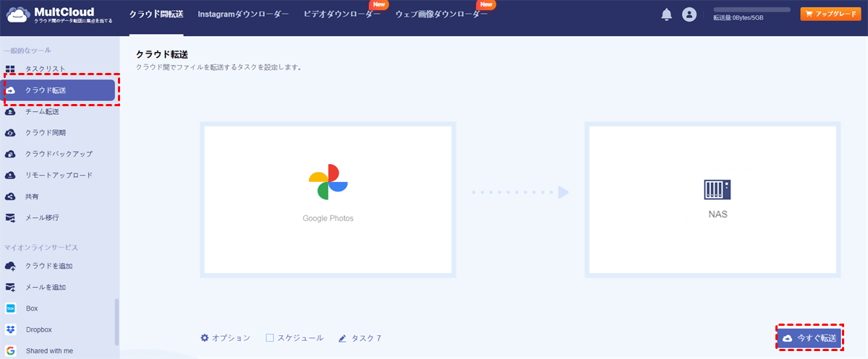Click the Dropbox service icon
Viewport: 868px width, 359px height.
[11, 329]
